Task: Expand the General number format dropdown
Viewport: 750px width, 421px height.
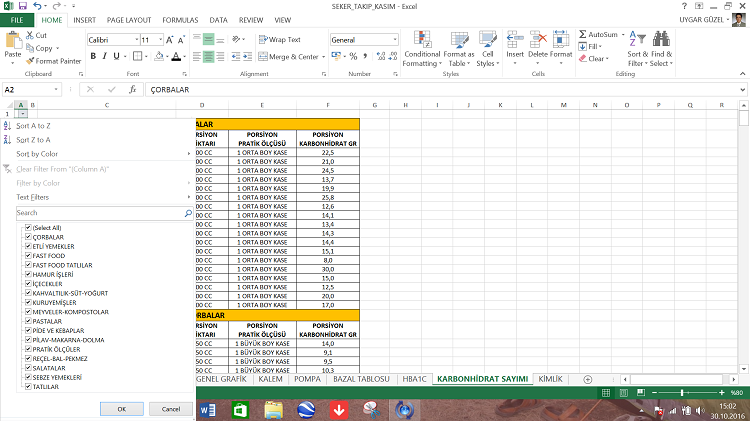Action: coord(395,39)
